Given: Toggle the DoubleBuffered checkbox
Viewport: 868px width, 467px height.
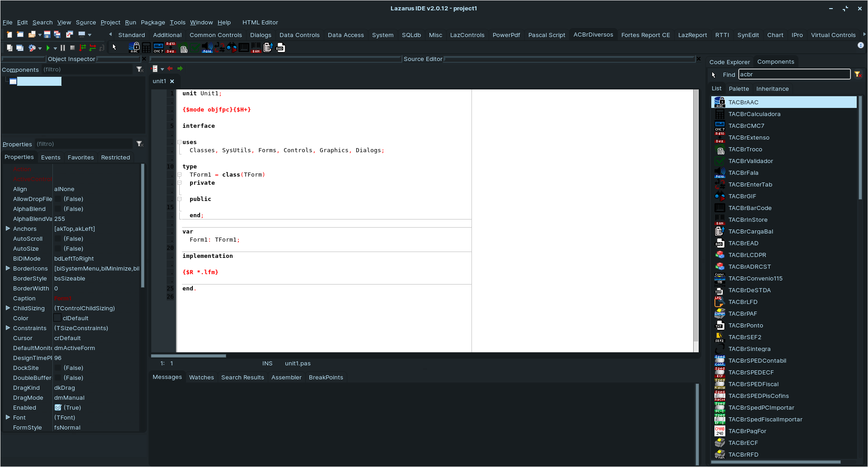Looking at the screenshot, I should pyautogui.click(x=58, y=378).
